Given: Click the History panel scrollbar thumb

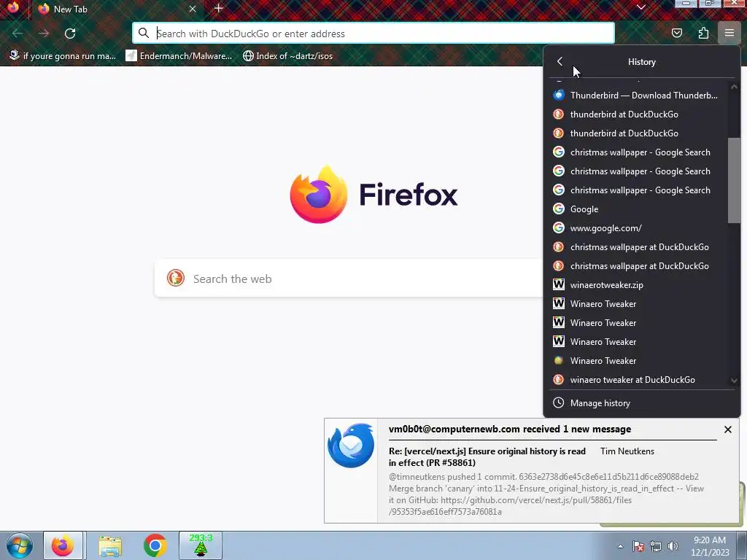Looking at the screenshot, I should (734, 180).
